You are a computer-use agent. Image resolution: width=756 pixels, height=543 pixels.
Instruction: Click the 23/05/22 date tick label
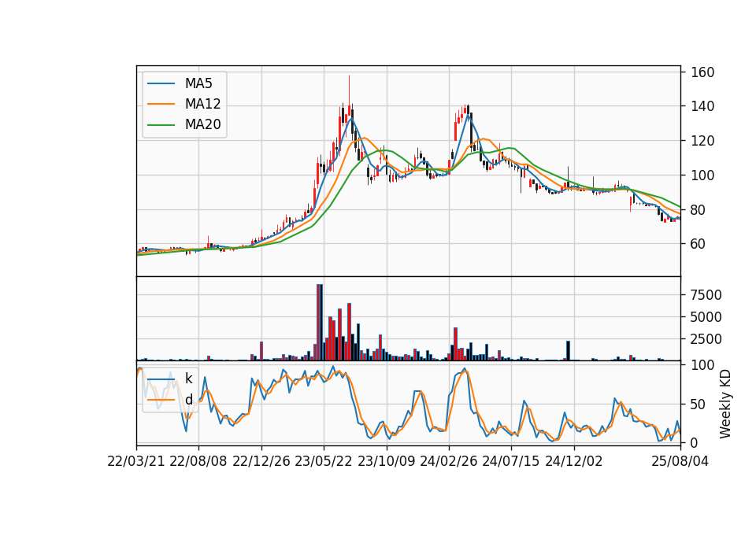coord(324,461)
